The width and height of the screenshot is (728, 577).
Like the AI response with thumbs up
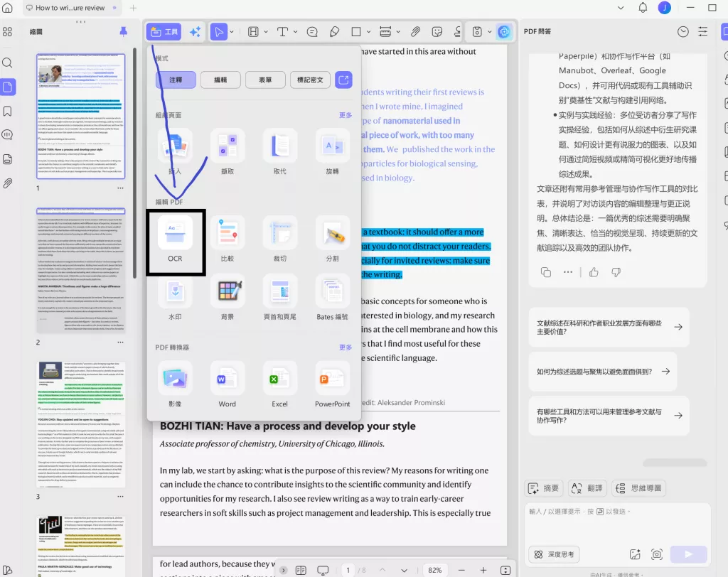click(594, 272)
